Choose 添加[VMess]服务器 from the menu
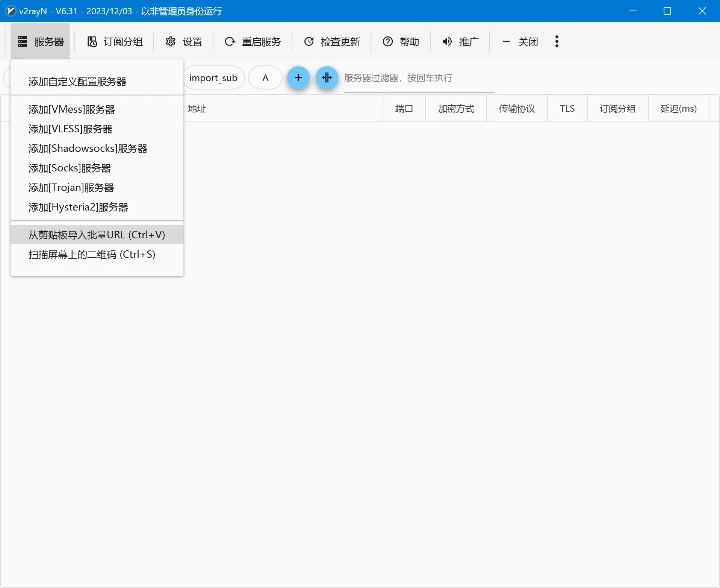 click(x=72, y=109)
